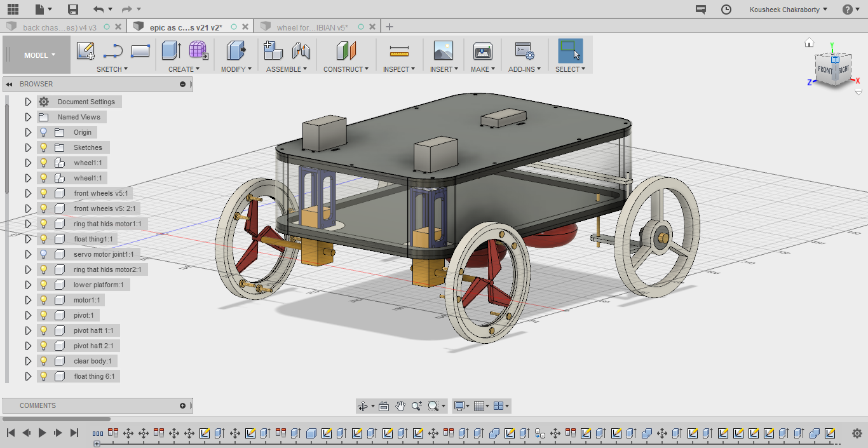
Task: Select the Pan hand tool
Action: click(x=400, y=406)
